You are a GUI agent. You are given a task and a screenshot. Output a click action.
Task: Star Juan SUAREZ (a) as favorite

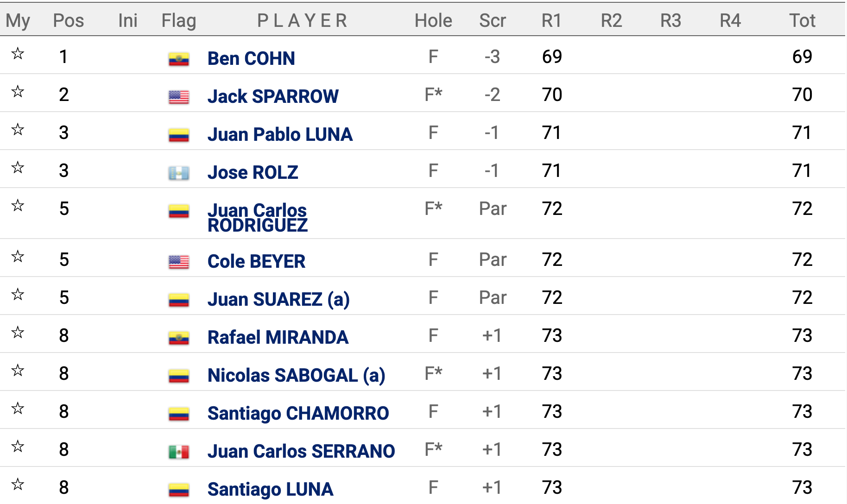point(18,295)
